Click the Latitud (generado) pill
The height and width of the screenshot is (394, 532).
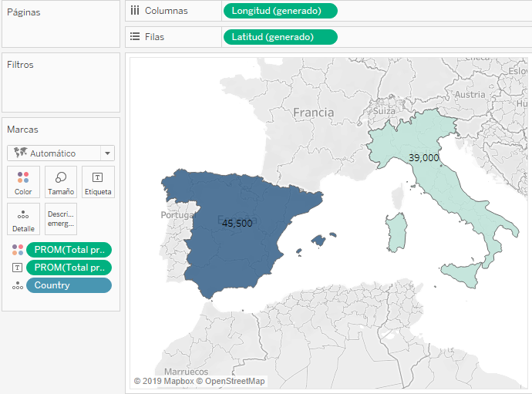click(280, 37)
